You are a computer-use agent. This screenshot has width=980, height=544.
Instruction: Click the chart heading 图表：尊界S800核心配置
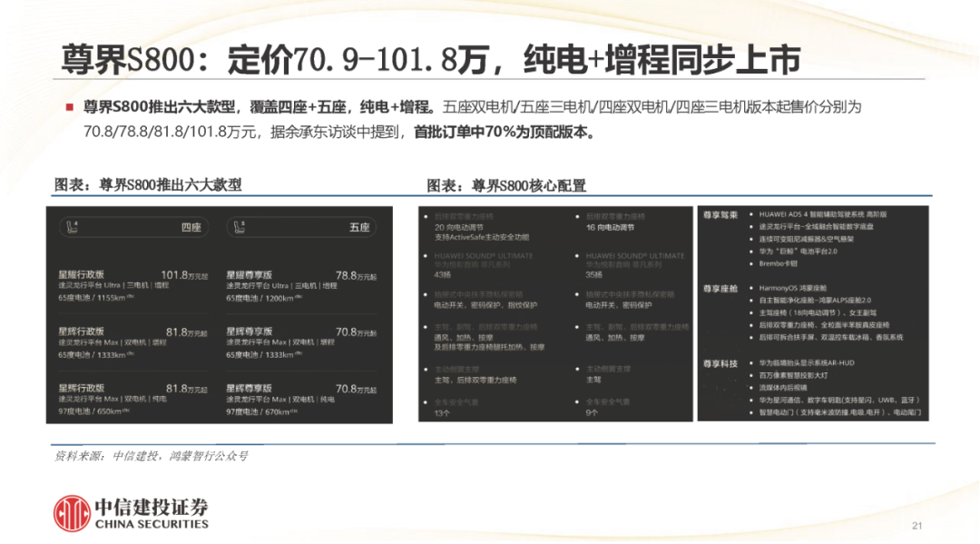(x=506, y=185)
